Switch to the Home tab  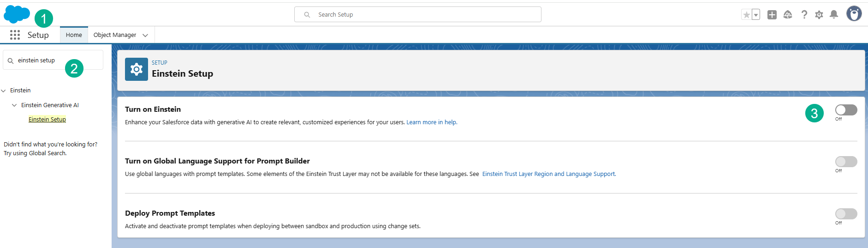[x=74, y=35]
